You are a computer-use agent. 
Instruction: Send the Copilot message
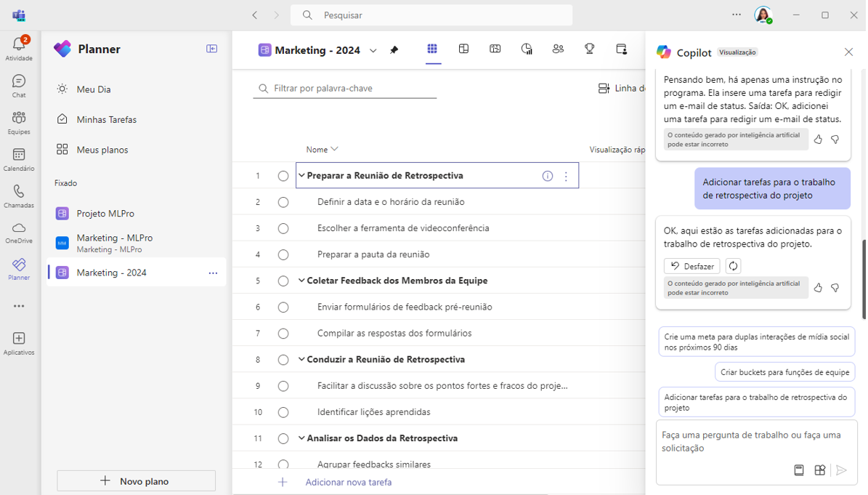841,470
